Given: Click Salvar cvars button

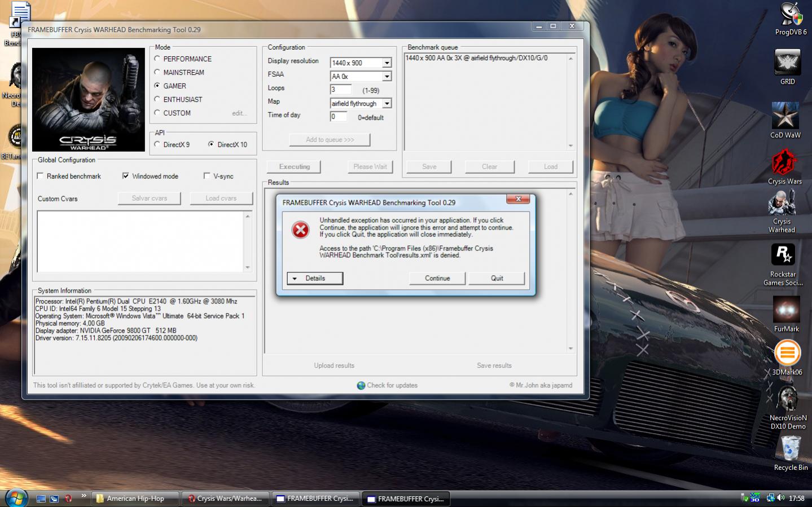Looking at the screenshot, I should (150, 198).
